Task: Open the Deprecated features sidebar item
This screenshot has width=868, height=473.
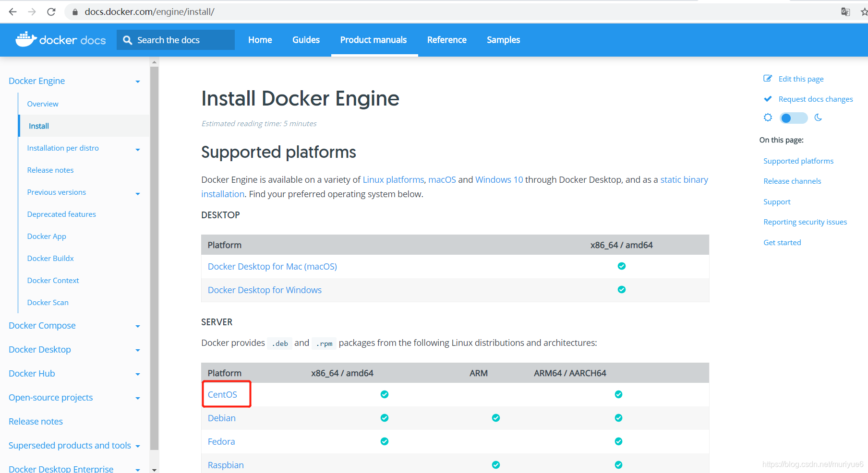Action: point(61,214)
